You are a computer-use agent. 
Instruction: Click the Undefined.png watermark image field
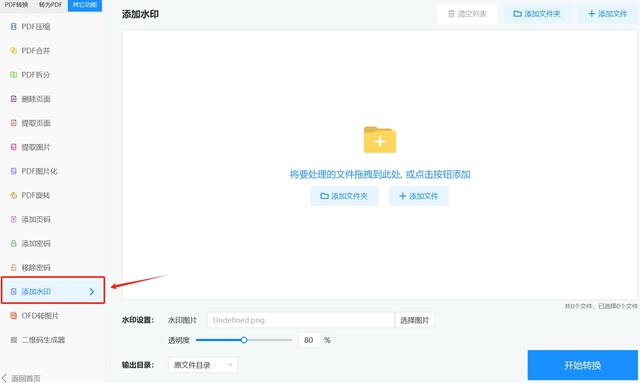(x=301, y=320)
